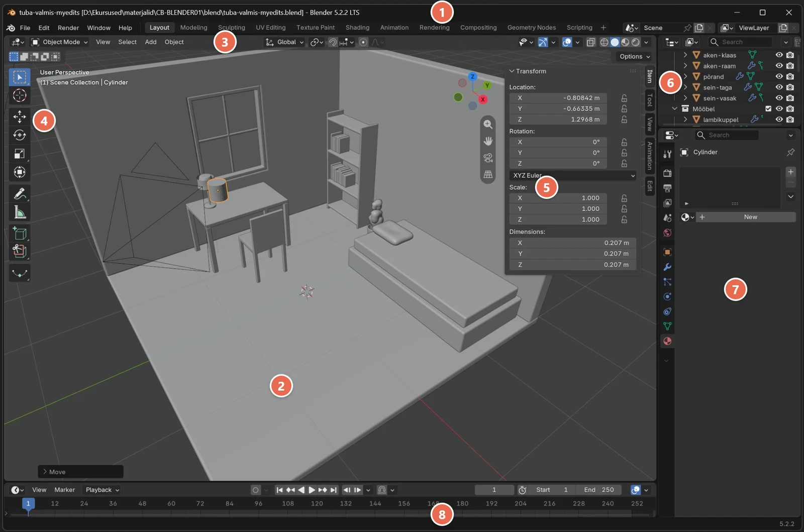
Task: Click the End frame 250 field
Action: [598, 490]
